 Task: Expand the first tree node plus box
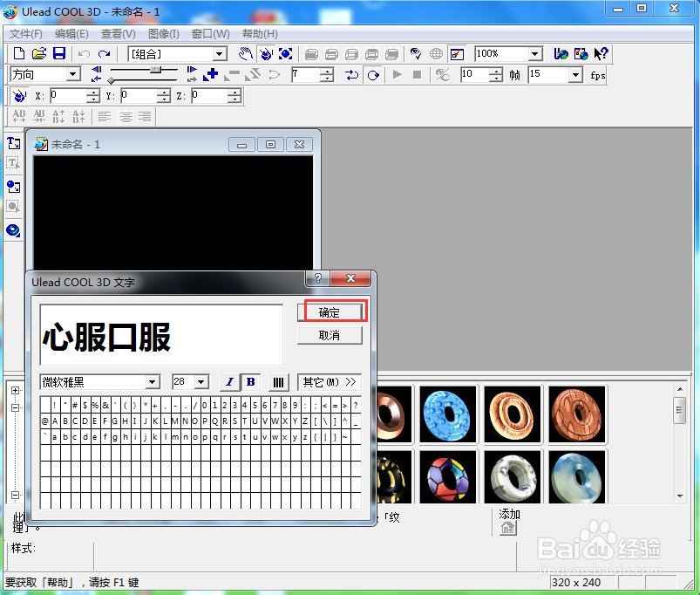tap(15, 390)
